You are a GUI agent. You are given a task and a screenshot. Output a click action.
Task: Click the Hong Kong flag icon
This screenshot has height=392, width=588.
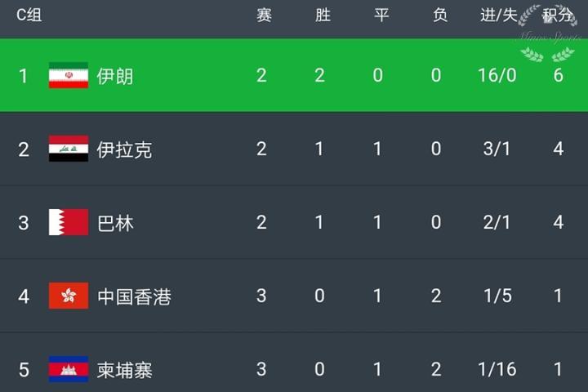tap(69, 296)
